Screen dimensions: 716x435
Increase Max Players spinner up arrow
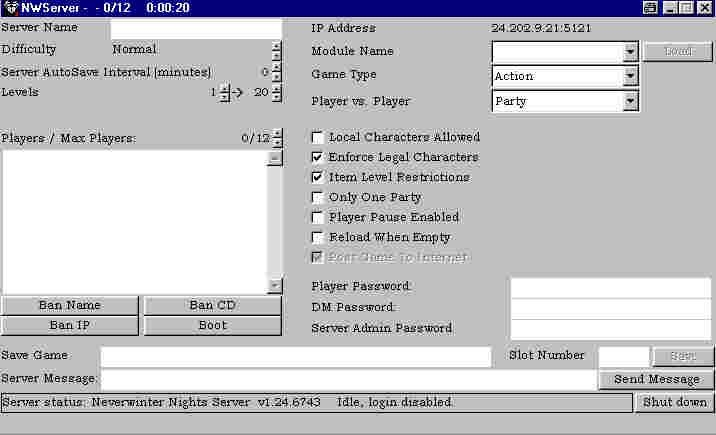tap(276, 134)
